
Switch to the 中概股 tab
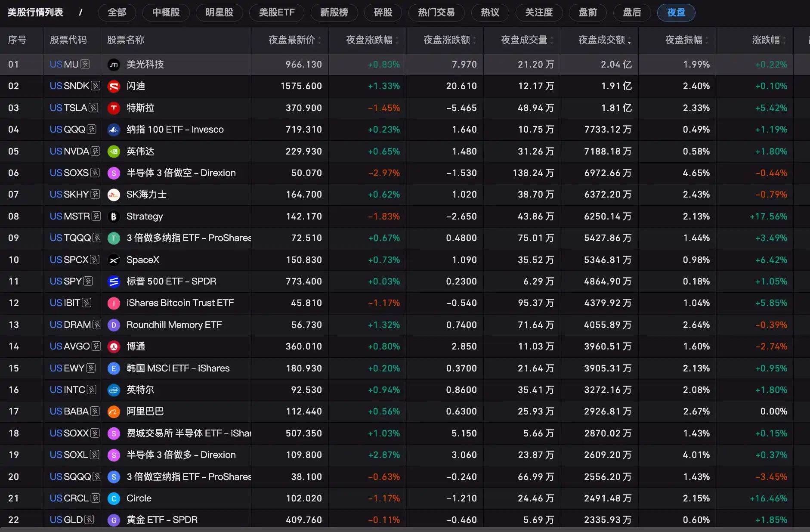(166, 12)
